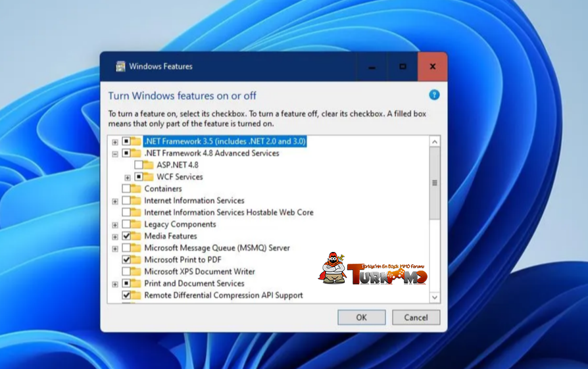Image resolution: width=588 pixels, height=369 pixels.
Task: Expand the Legacy Components node
Action: point(115,225)
